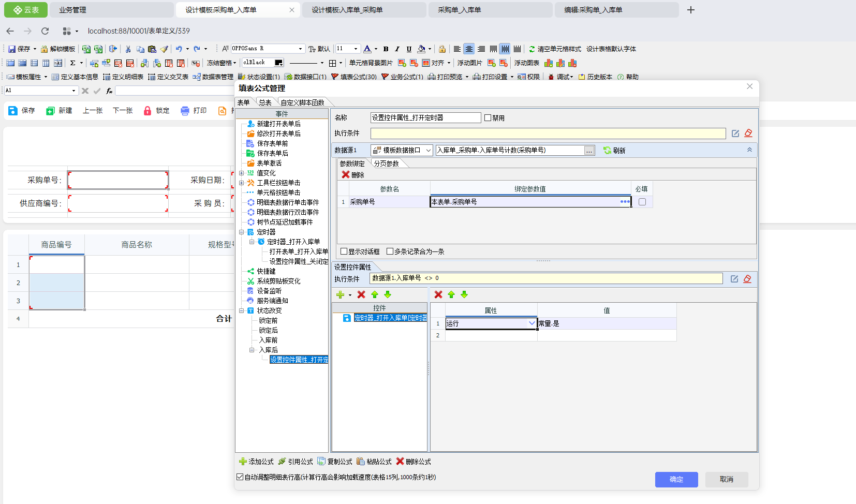The width and height of the screenshot is (856, 504).
Task: Click the eraser icon beside lower 执行条件
Action: coord(747,279)
